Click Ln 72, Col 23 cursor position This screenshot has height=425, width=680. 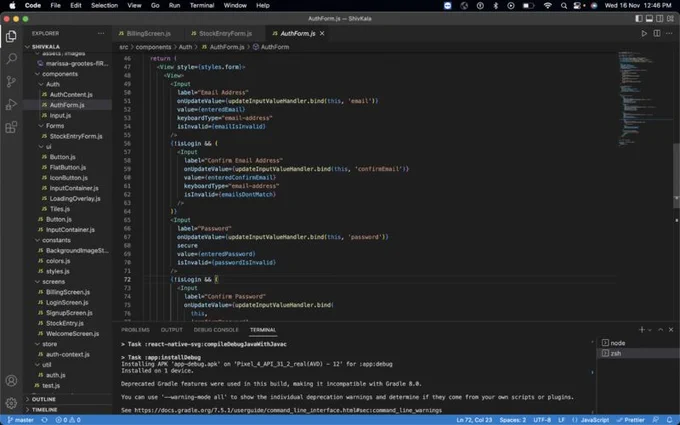click(474, 420)
